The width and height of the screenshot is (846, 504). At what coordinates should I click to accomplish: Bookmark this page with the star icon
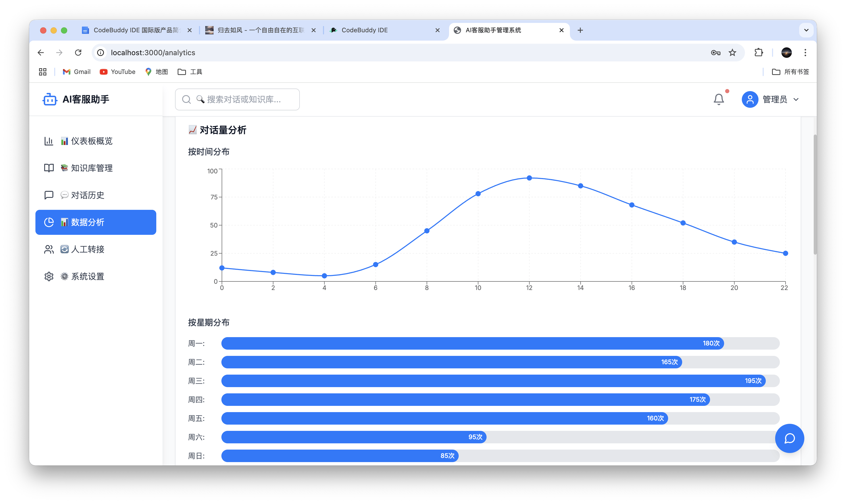coord(732,53)
